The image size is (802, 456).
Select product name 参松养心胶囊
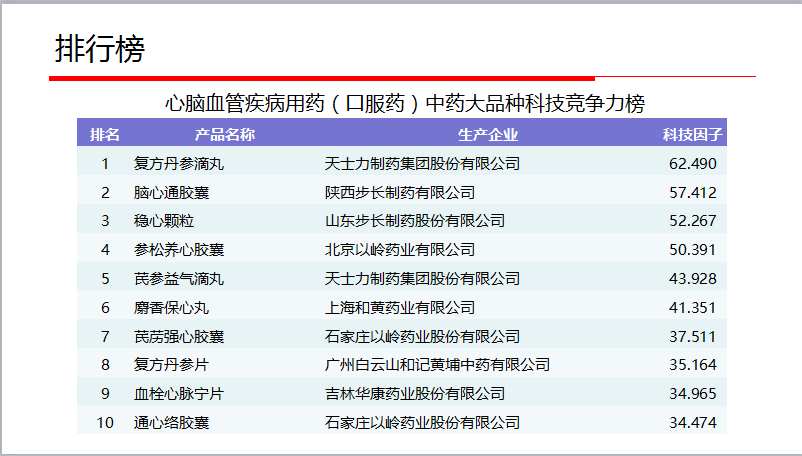coord(179,249)
